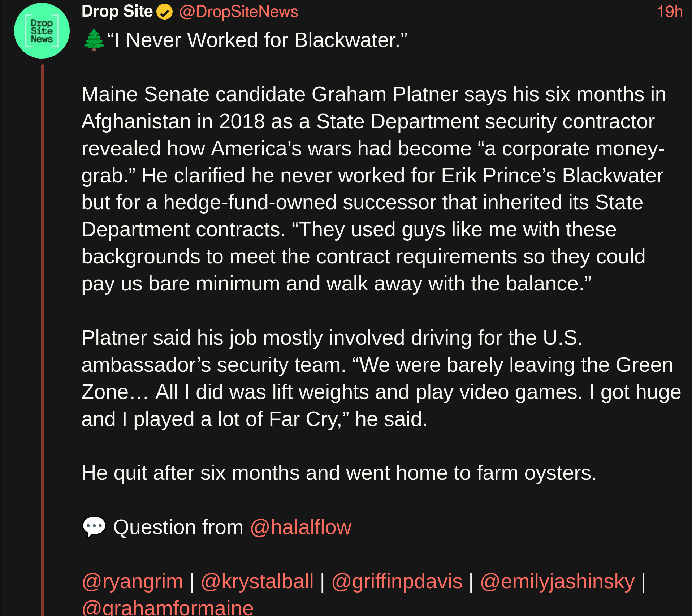Open @krystalball's profile mention

(x=257, y=581)
